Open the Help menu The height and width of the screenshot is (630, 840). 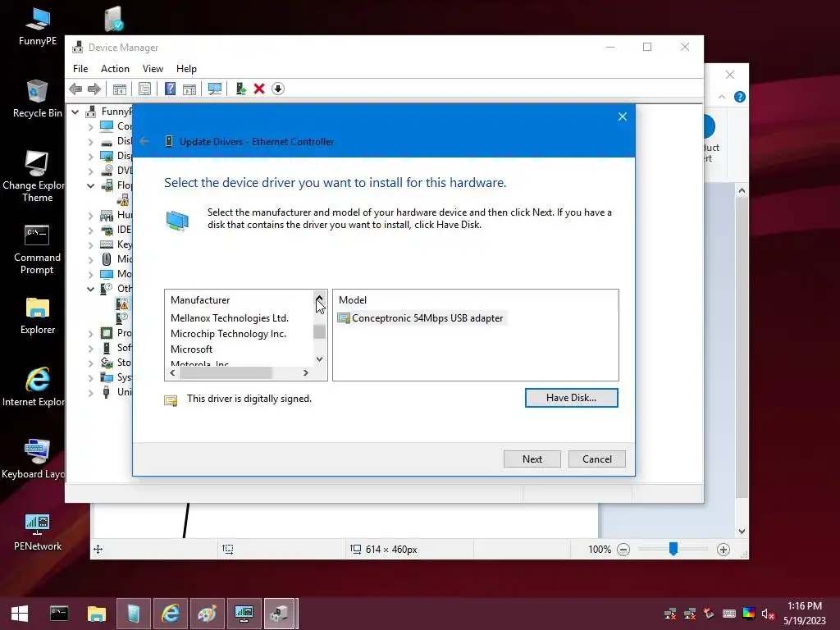click(186, 69)
